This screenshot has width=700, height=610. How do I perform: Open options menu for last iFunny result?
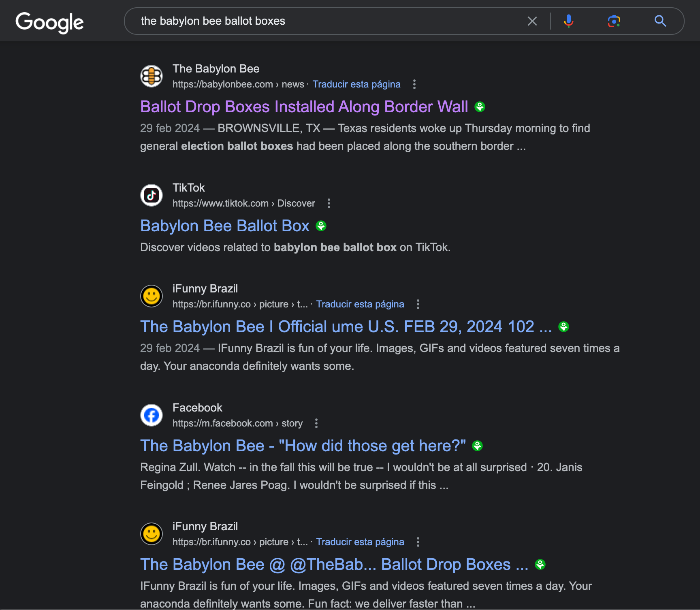pos(418,542)
